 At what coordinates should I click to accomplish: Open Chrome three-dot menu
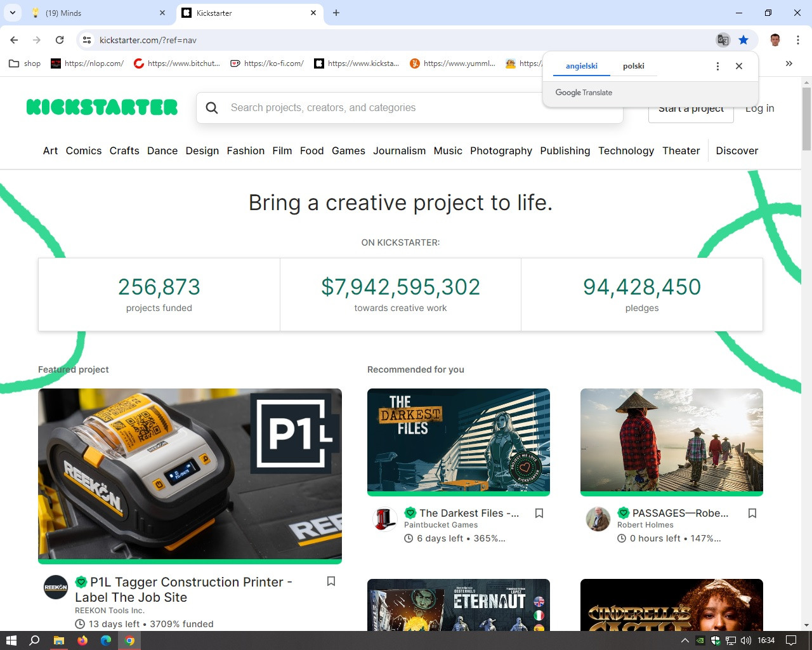click(797, 40)
